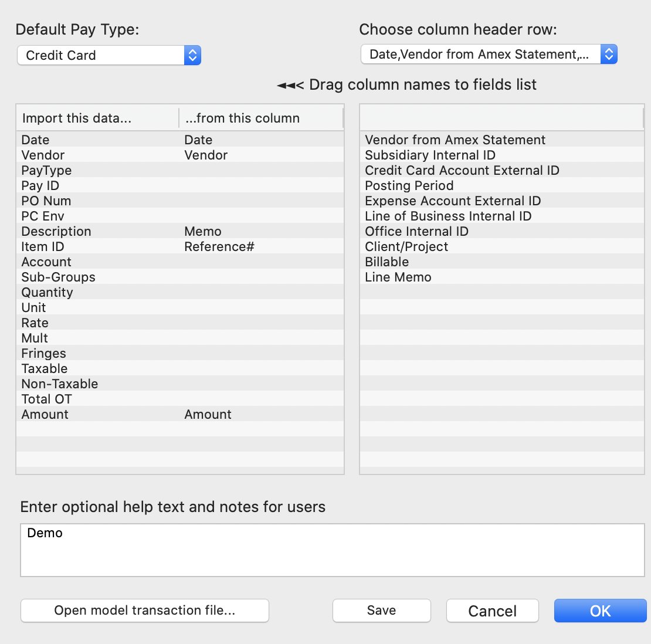The image size is (651, 644).
Task: Select the Unit field row
Action: point(180,308)
